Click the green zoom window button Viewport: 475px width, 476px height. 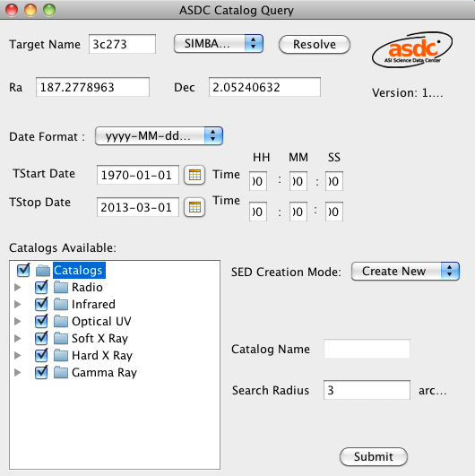coord(49,10)
